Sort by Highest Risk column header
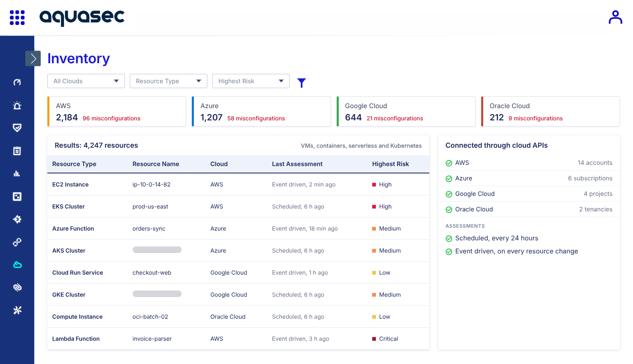Screen dimensions: 633x364 pyautogui.click(x=391, y=164)
